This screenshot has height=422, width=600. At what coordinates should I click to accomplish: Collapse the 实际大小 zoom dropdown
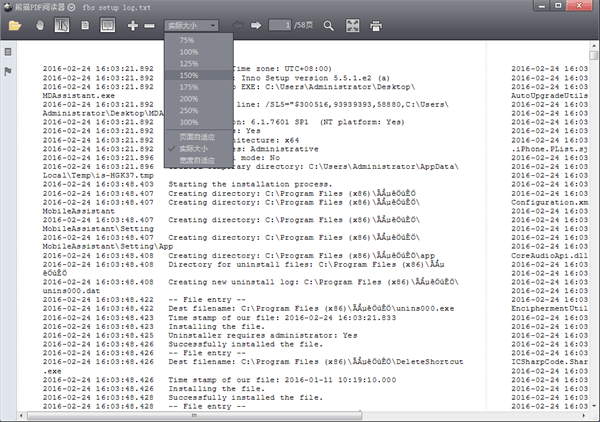pyautogui.click(x=200, y=24)
